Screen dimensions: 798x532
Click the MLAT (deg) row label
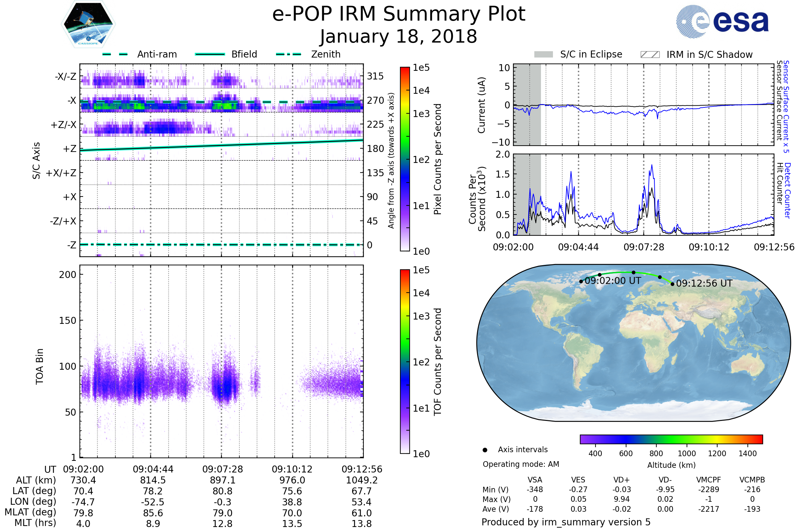[x=31, y=512]
